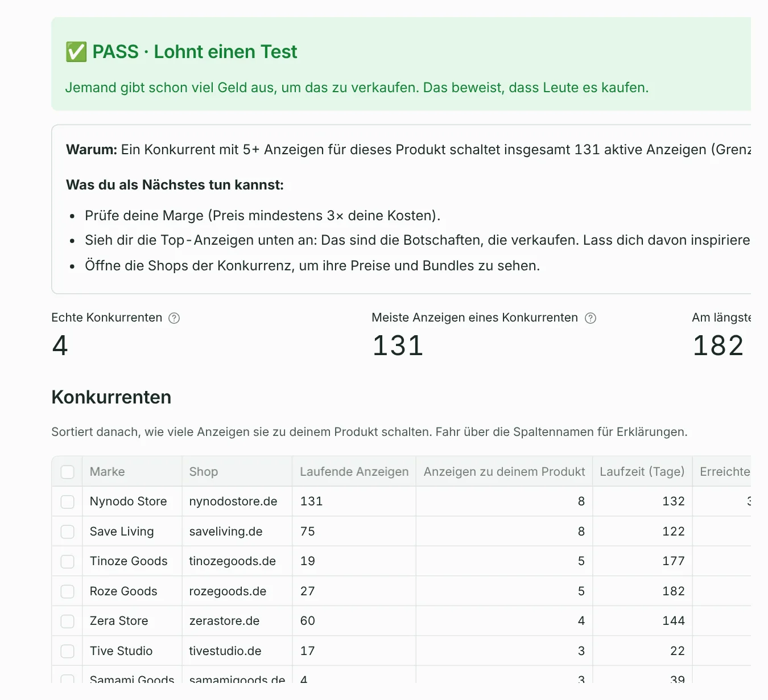Check the Save Living row checkbox

pos(68,532)
